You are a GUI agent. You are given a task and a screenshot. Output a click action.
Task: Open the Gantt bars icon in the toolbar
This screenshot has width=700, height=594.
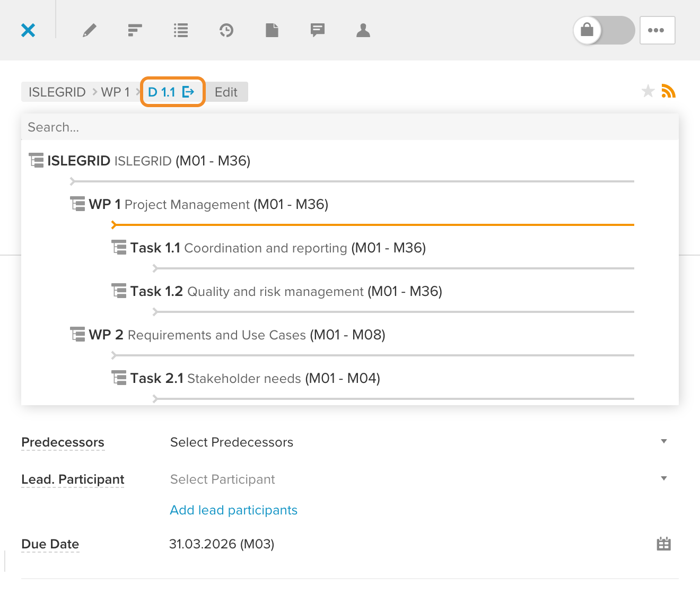pos(135,30)
